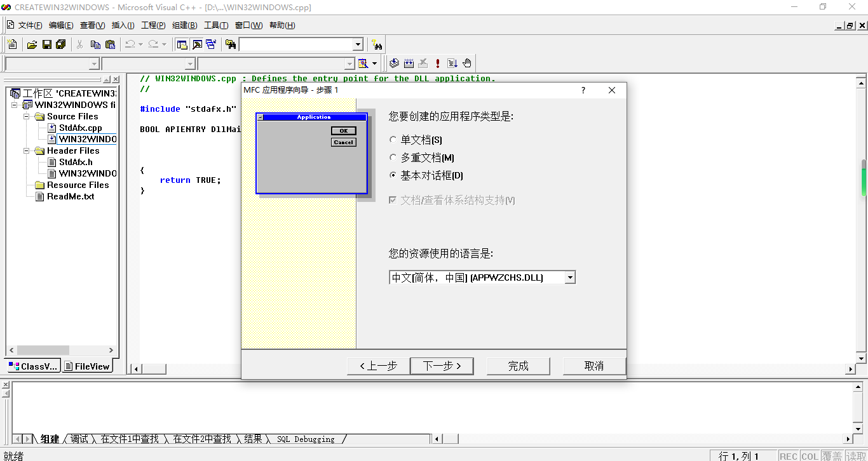Screen dimensions: 868x461
Task: Click the Cut scissors icon
Action: coord(80,44)
